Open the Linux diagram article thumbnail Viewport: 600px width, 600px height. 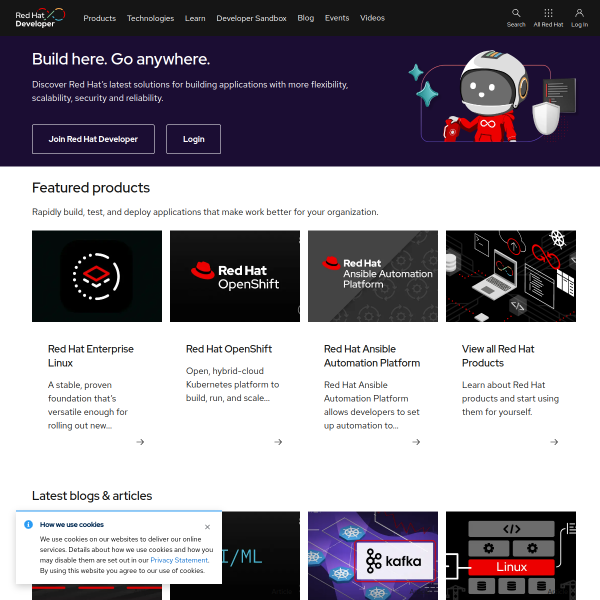coord(511,556)
